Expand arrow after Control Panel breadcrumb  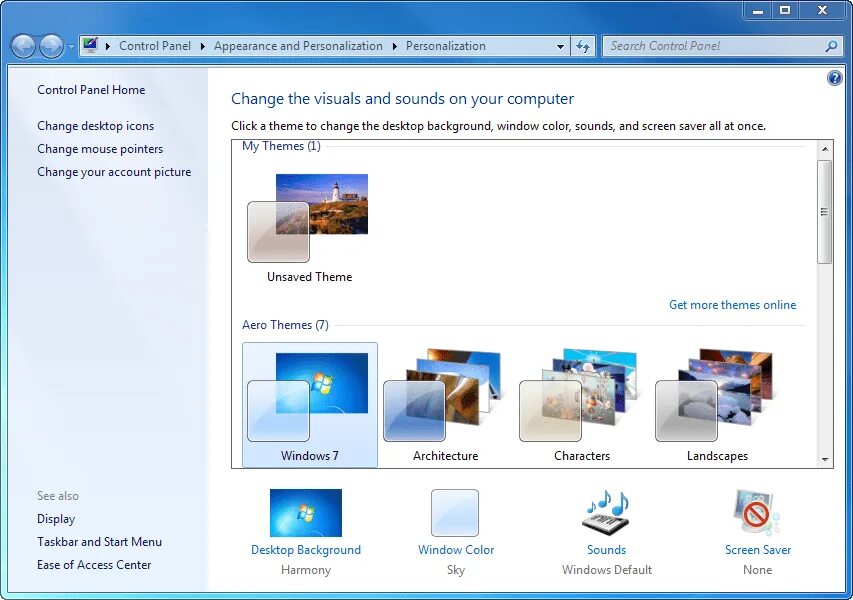click(202, 46)
